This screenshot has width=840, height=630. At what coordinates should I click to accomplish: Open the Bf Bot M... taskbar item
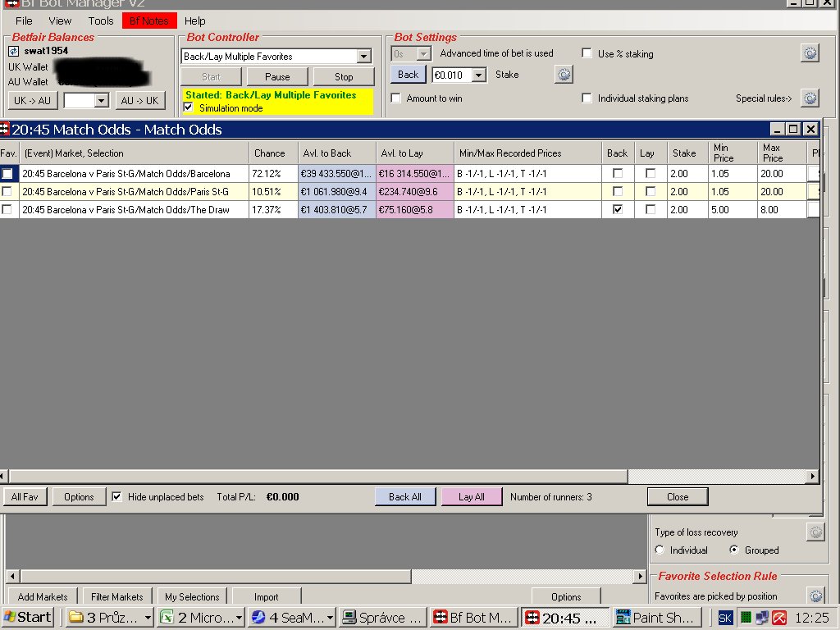tap(473, 618)
